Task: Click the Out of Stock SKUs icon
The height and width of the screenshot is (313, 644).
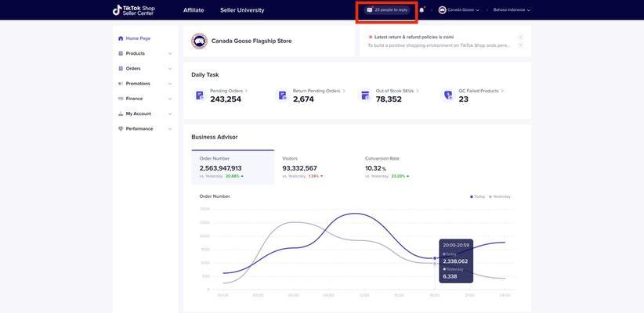Action: [365, 95]
